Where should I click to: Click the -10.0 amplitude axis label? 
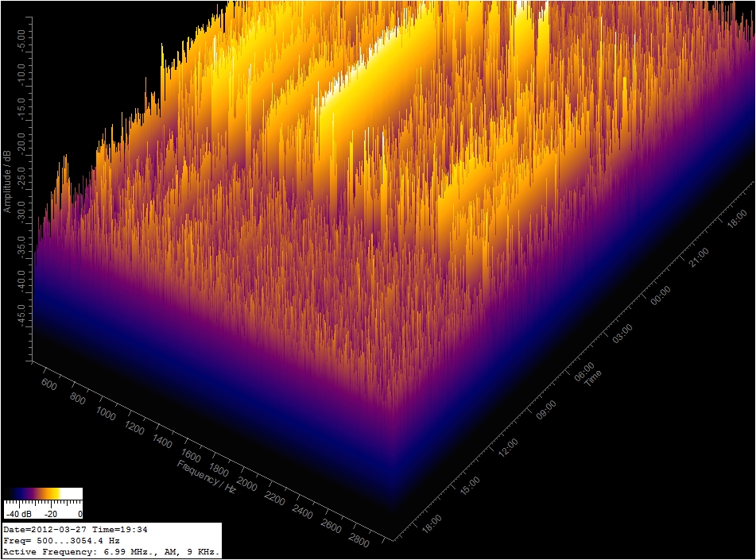point(21,74)
